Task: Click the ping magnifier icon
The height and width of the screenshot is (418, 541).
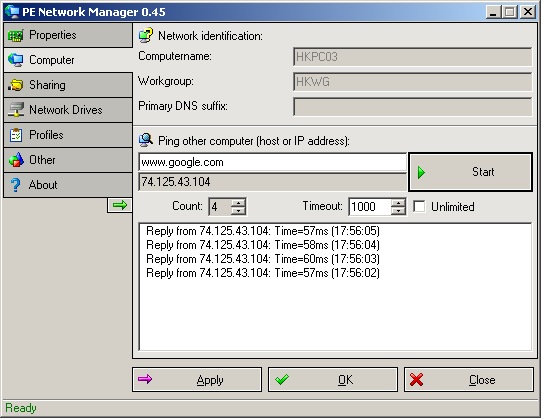Action: click(x=146, y=140)
